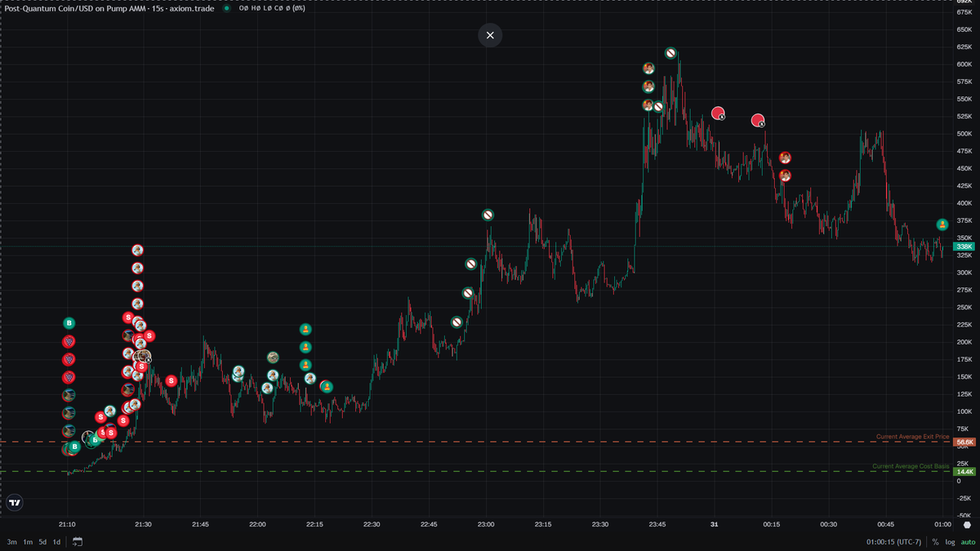Click the topmost avatar marker above 21:30
Viewport: 980px width, 551px height.
[138, 250]
